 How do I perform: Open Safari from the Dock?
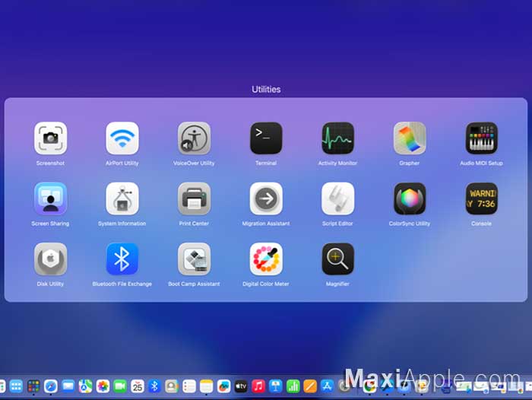point(51,386)
